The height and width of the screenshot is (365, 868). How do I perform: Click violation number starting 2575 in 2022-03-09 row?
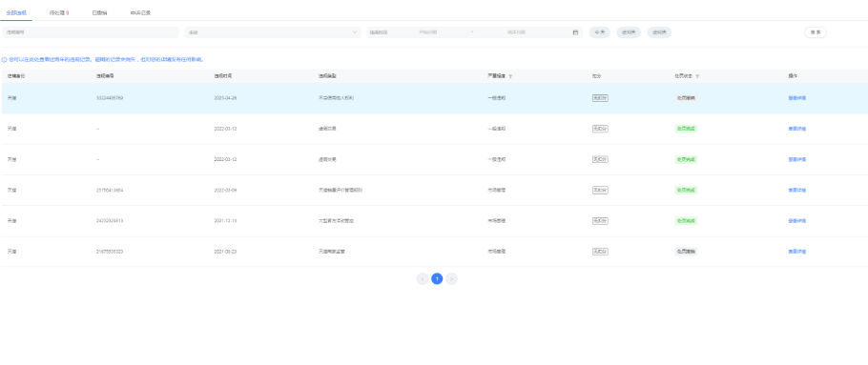[110, 190]
